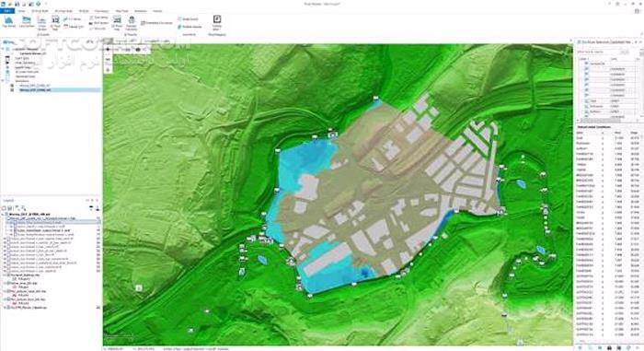Click the search field in the right-hand panel
Viewport: 644px width, 351px height.
coord(598,53)
